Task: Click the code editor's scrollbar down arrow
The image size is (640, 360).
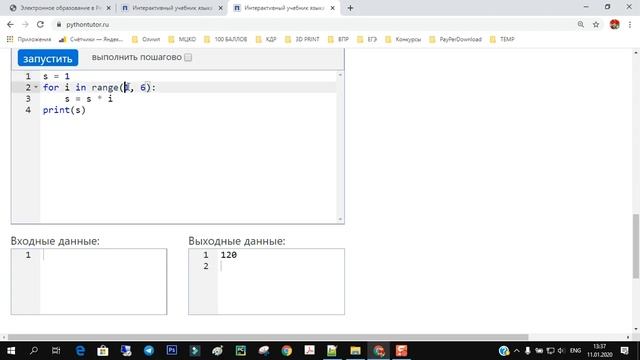Action: click(x=340, y=219)
